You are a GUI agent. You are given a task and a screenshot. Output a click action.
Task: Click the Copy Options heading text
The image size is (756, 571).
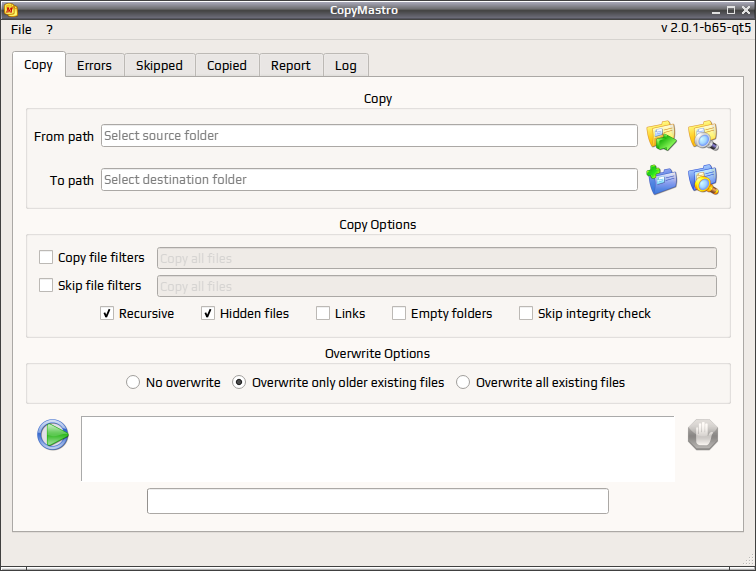[378, 225]
